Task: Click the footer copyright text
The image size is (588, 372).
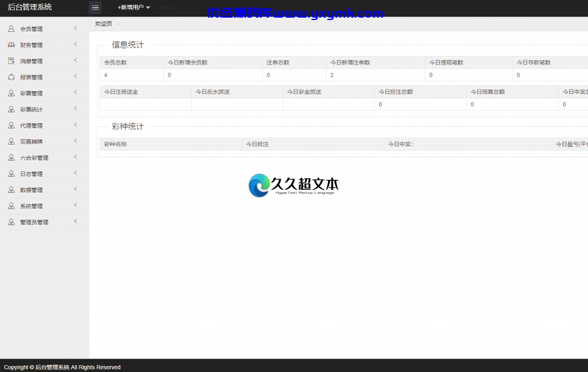Action: point(62,367)
